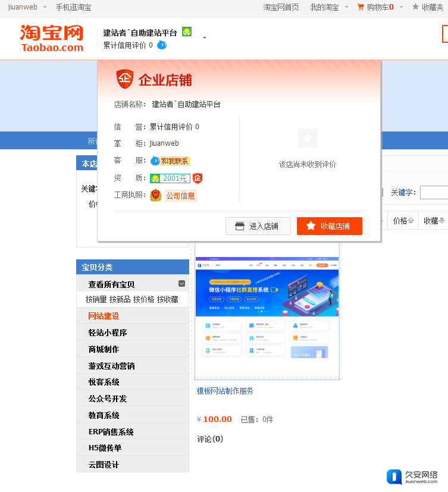Select 游戏互动营销 category

(x=111, y=366)
